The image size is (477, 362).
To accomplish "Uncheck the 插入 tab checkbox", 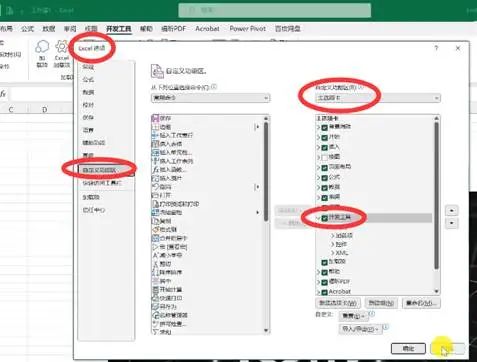I will [x=325, y=147].
